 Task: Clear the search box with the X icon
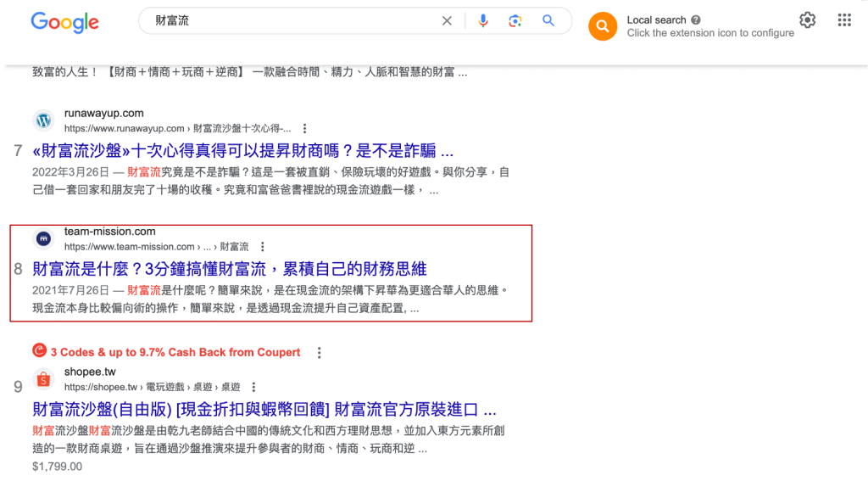447,21
